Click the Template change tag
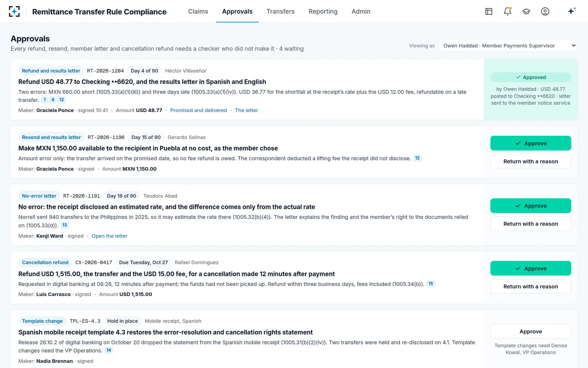This screenshot has height=368, width=588. [42, 321]
